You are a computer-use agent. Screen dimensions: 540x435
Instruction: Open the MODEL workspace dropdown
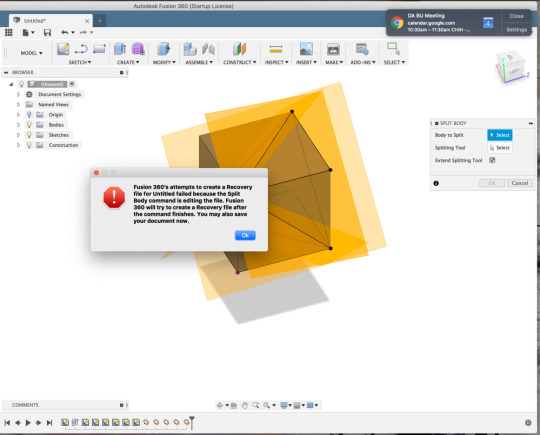tap(31, 53)
